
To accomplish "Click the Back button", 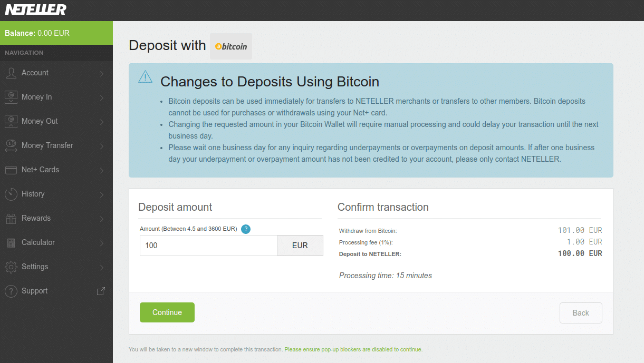I will click(x=581, y=313).
